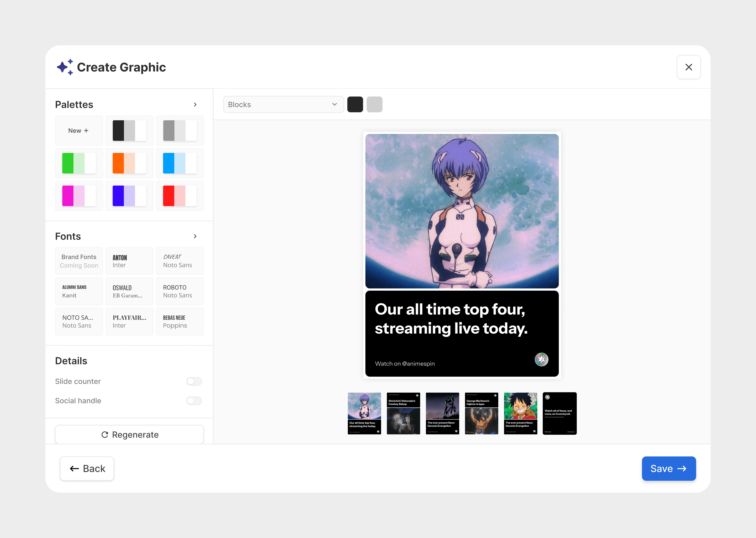Select the green palette
Image resolution: width=756 pixels, height=538 pixels.
point(79,163)
